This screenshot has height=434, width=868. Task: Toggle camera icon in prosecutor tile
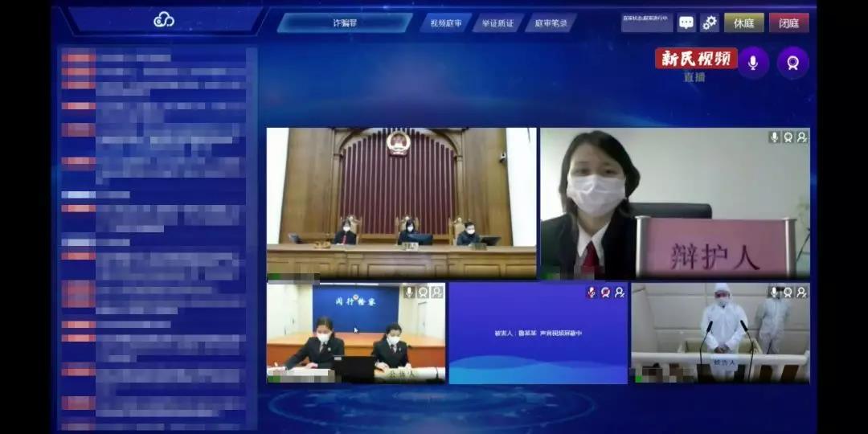pyautogui.click(x=424, y=292)
